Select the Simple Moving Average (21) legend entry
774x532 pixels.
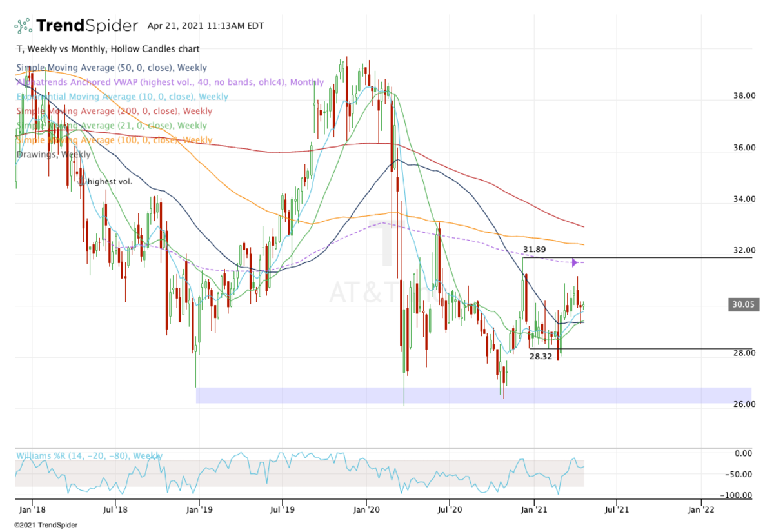coord(111,126)
